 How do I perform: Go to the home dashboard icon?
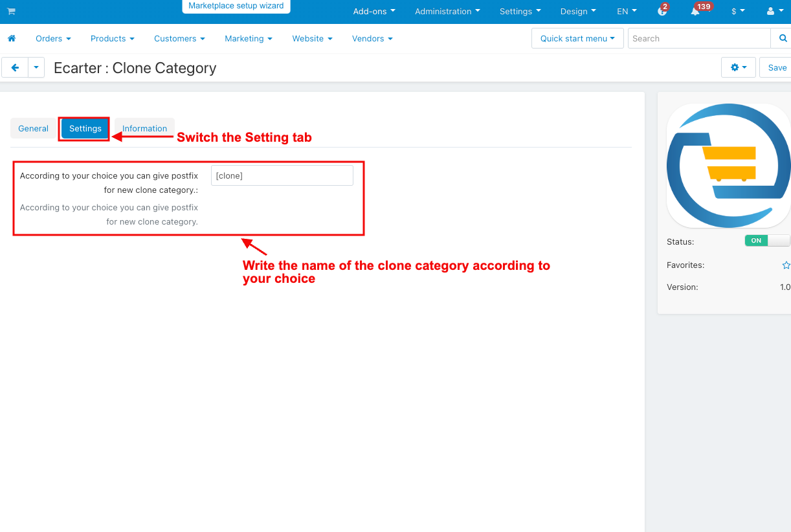point(11,38)
